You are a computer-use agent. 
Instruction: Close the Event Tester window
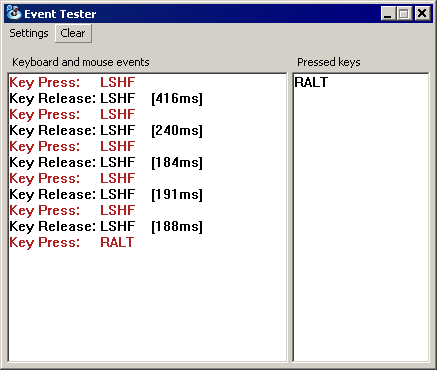point(422,14)
